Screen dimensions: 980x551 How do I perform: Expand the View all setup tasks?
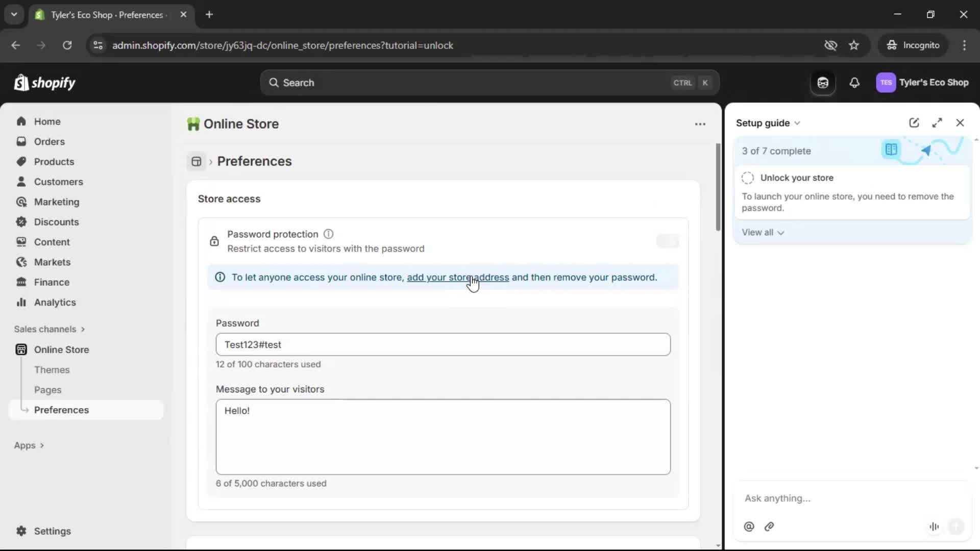point(763,232)
